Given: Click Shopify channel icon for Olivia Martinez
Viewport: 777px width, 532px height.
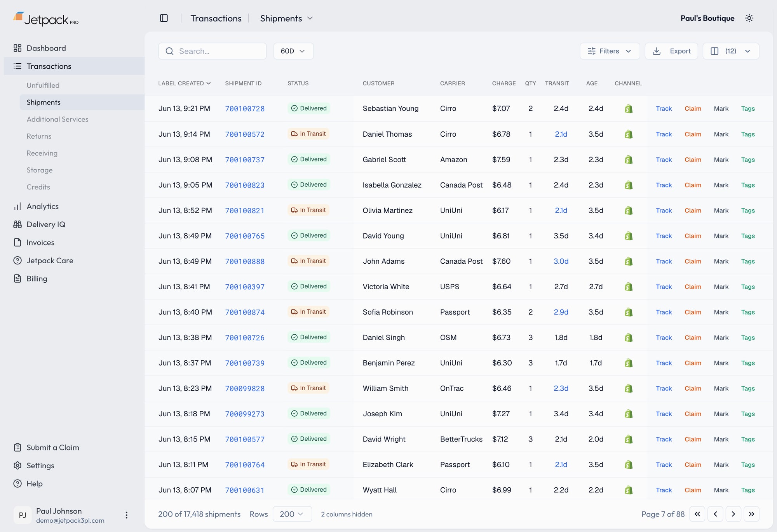Looking at the screenshot, I should pyautogui.click(x=629, y=210).
